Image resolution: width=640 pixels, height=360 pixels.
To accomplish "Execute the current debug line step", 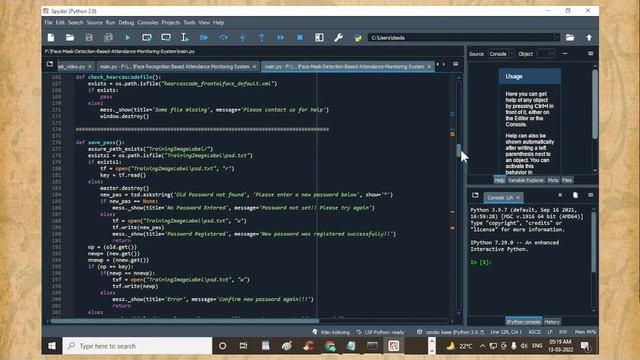I will (223, 38).
